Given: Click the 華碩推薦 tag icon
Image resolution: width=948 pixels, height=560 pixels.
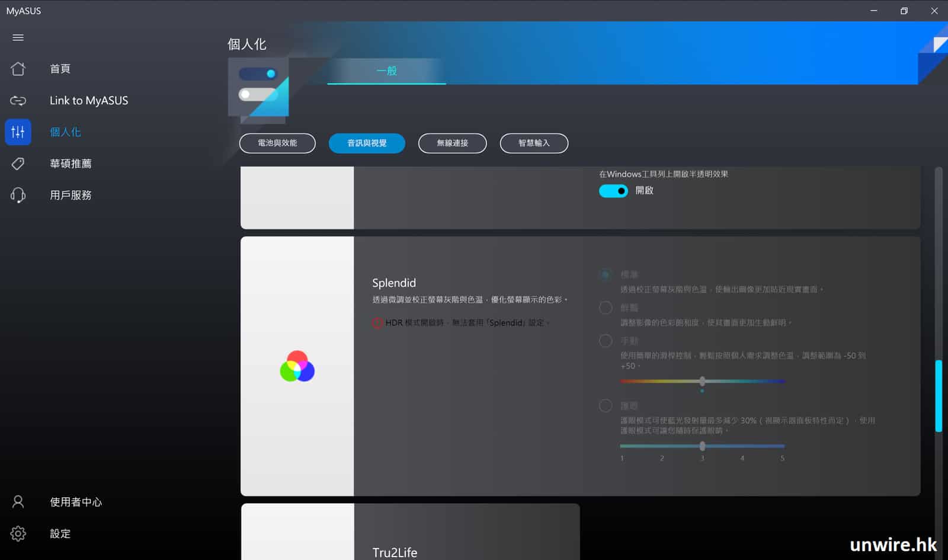Looking at the screenshot, I should click(x=18, y=164).
